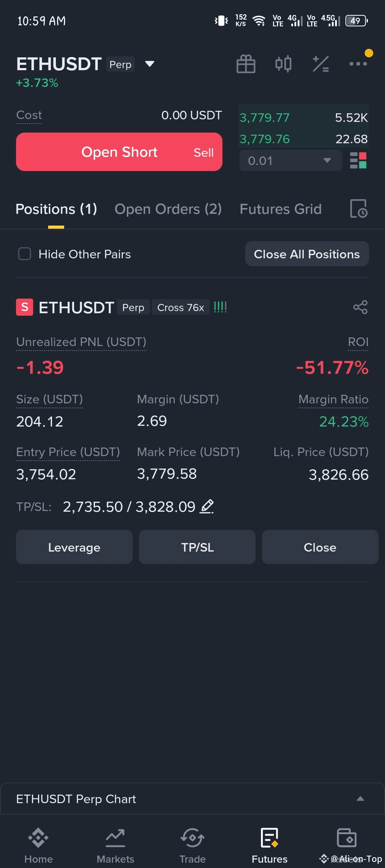Viewport: 385px width, 868px height.
Task: Switch to Open Orders (2) tab
Action: (168, 209)
